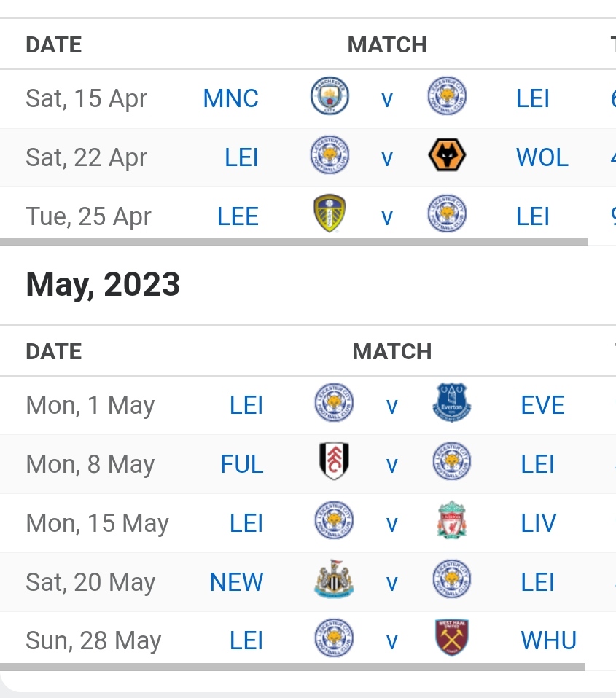Screen dimensions: 616x698
Task: Click the EVE team abbreviation
Action: (542, 405)
